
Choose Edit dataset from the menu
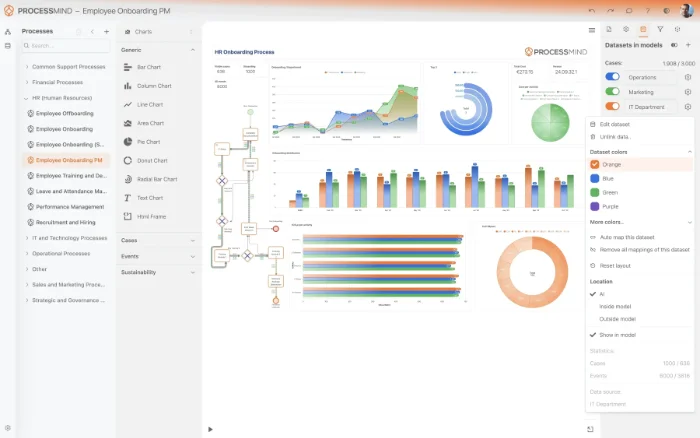click(x=615, y=123)
